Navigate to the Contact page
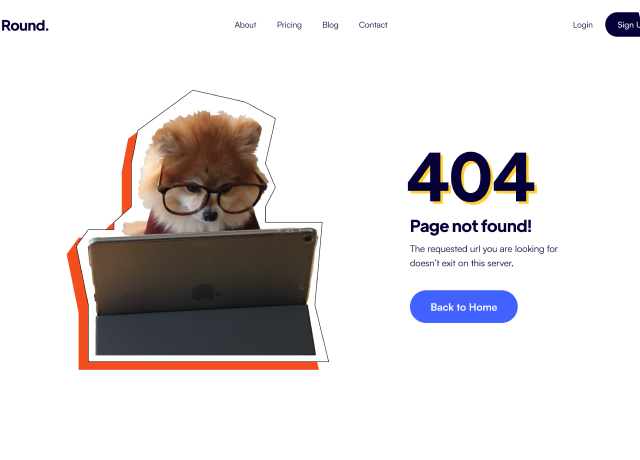640x460 pixels. coord(373,25)
